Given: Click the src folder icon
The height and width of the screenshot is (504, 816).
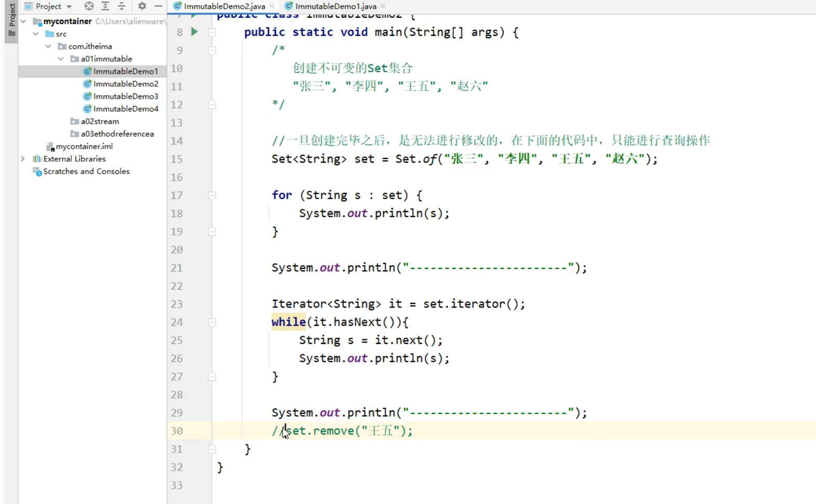Looking at the screenshot, I should point(50,34).
